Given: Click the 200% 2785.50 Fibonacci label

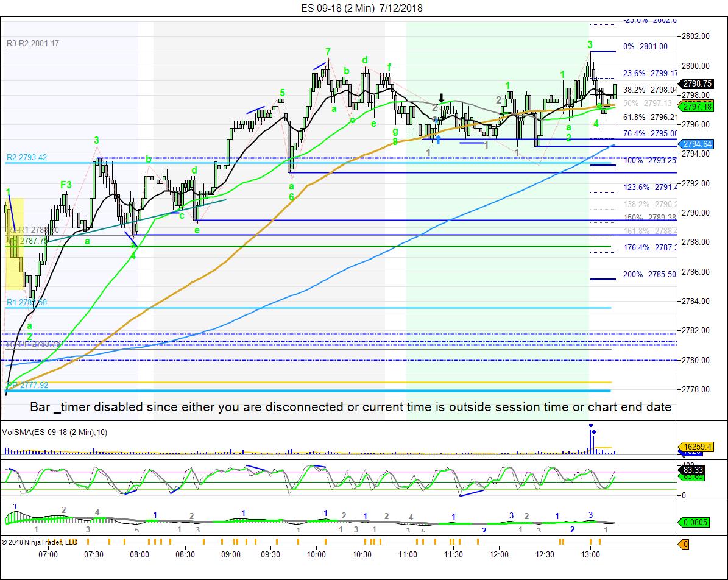Looking at the screenshot, I should (x=649, y=274).
